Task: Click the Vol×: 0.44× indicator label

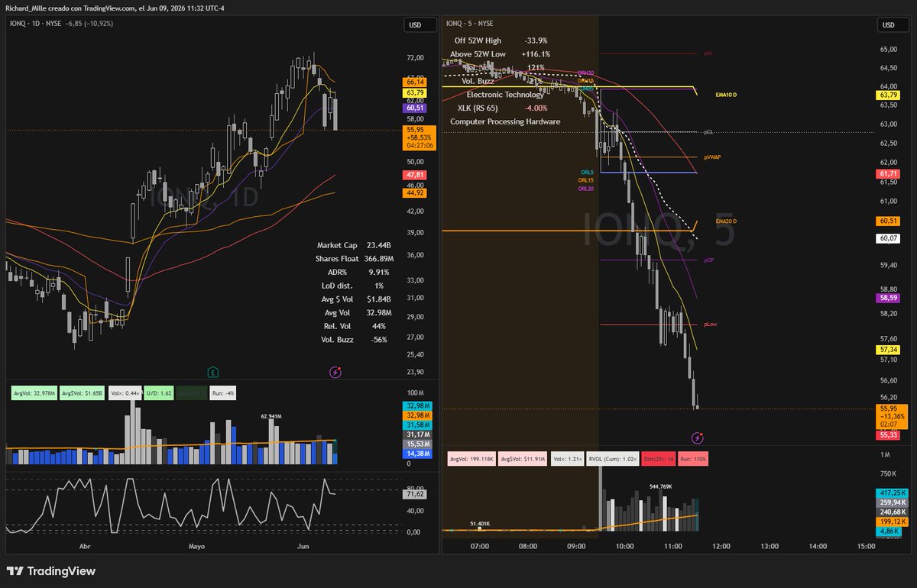Action: (x=125, y=393)
